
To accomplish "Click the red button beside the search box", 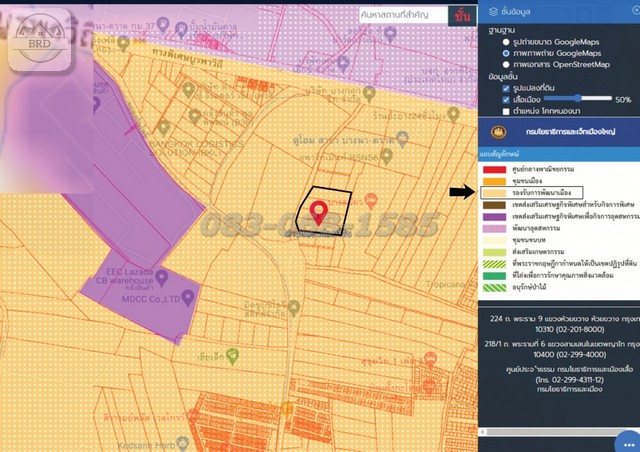I will click(x=460, y=17).
